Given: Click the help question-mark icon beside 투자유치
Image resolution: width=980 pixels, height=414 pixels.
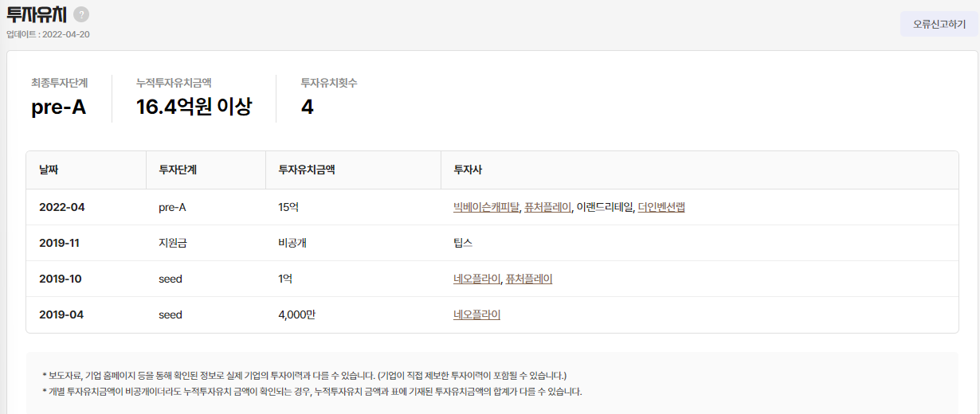Looking at the screenshot, I should coord(81,14).
